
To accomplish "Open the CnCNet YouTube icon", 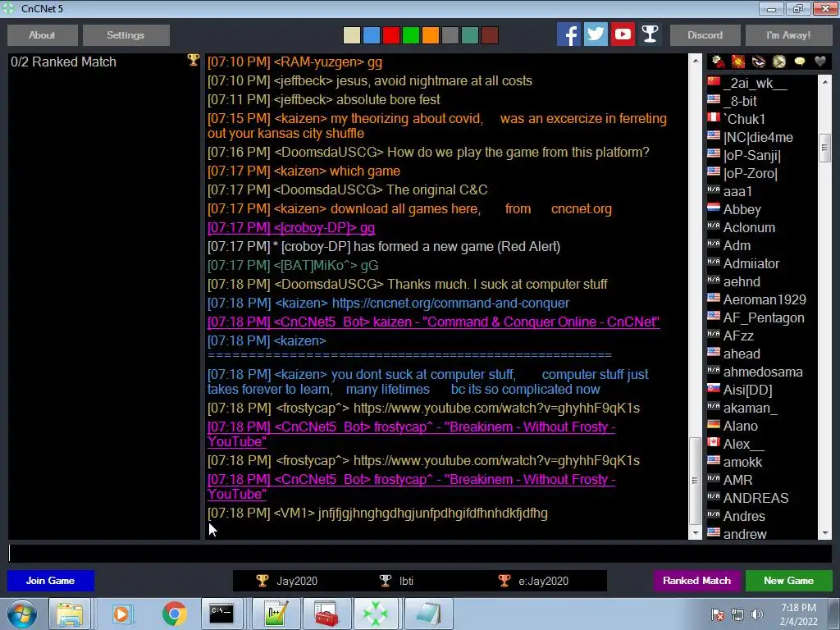I will (x=623, y=34).
